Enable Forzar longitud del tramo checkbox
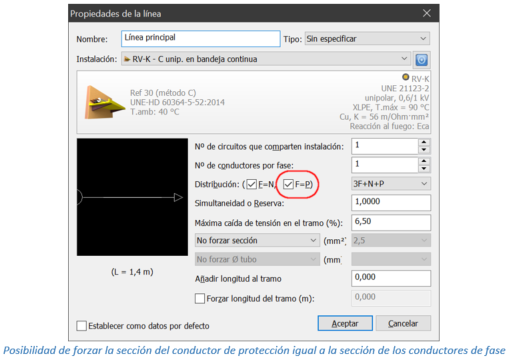The image size is (509, 361). point(200,298)
